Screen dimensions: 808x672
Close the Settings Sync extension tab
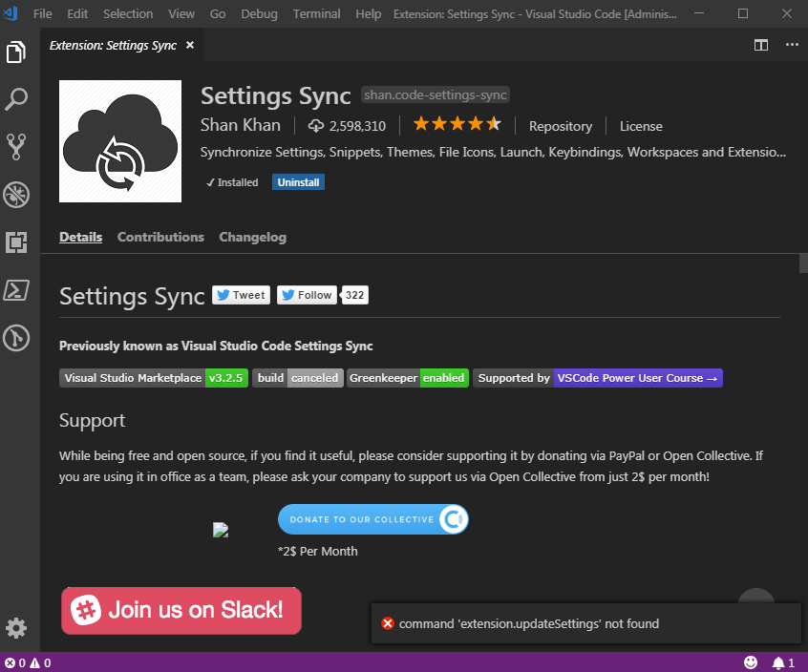click(190, 45)
